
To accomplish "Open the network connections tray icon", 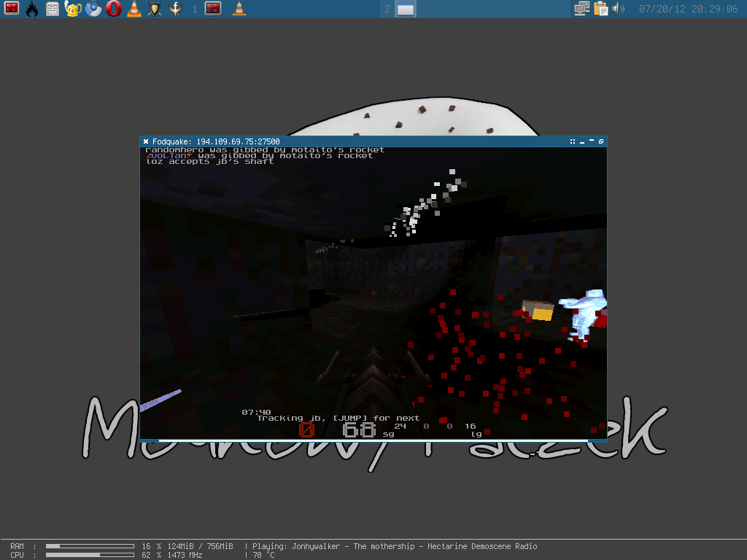I will coord(581,9).
